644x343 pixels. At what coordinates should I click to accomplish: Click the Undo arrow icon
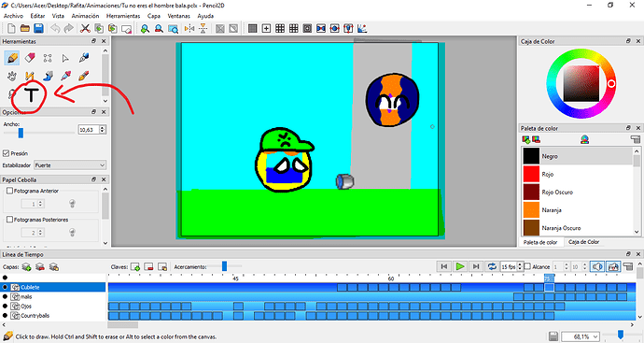(55, 28)
